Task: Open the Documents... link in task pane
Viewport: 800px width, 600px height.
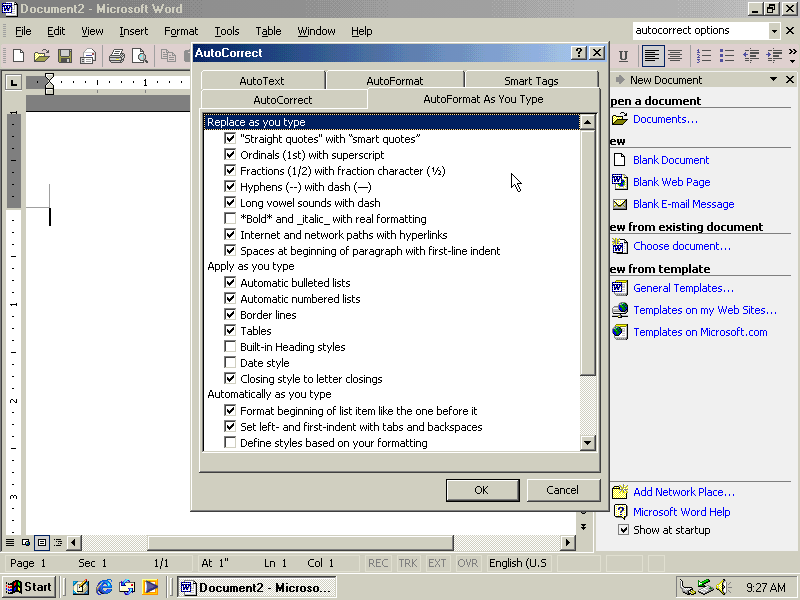Action: (665, 119)
